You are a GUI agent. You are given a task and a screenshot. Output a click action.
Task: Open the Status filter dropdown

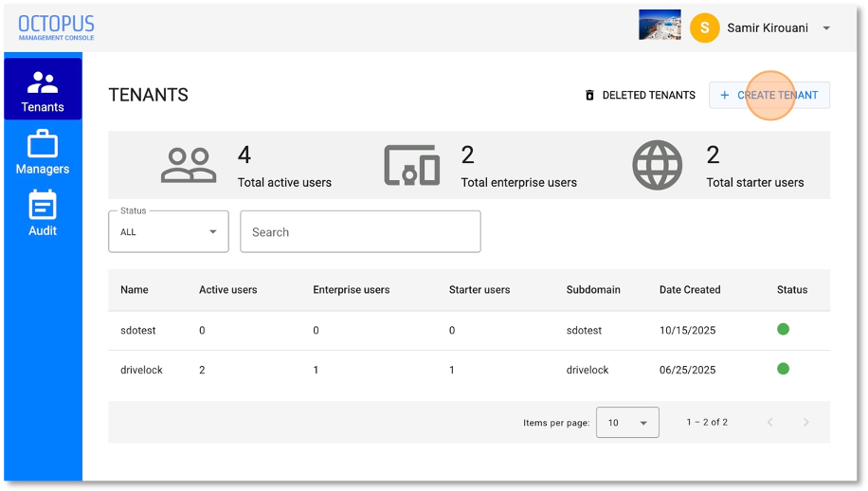click(169, 231)
